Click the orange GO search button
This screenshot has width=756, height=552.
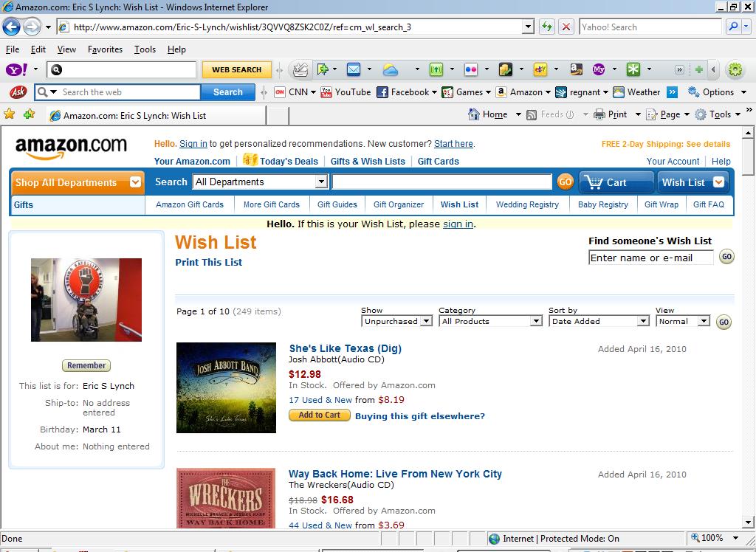[565, 182]
